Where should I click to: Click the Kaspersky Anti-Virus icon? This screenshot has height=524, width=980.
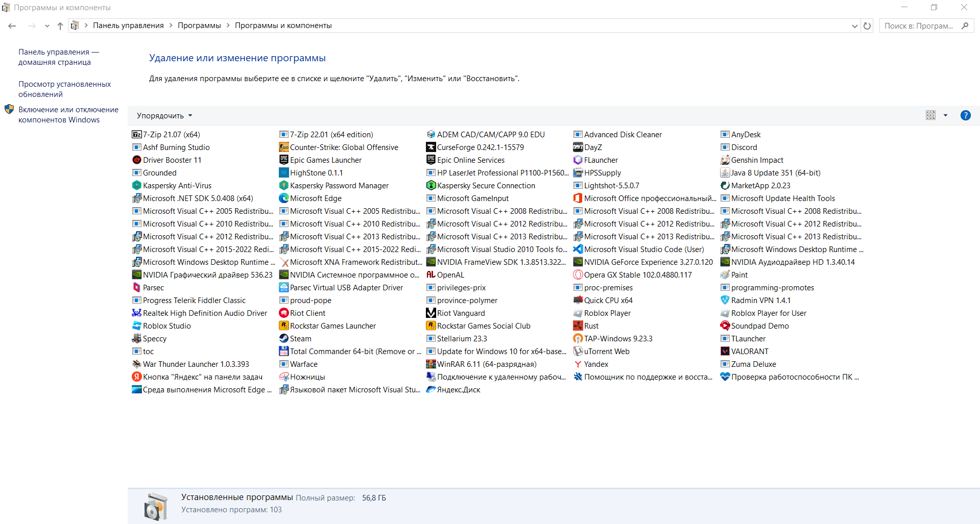tap(137, 185)
